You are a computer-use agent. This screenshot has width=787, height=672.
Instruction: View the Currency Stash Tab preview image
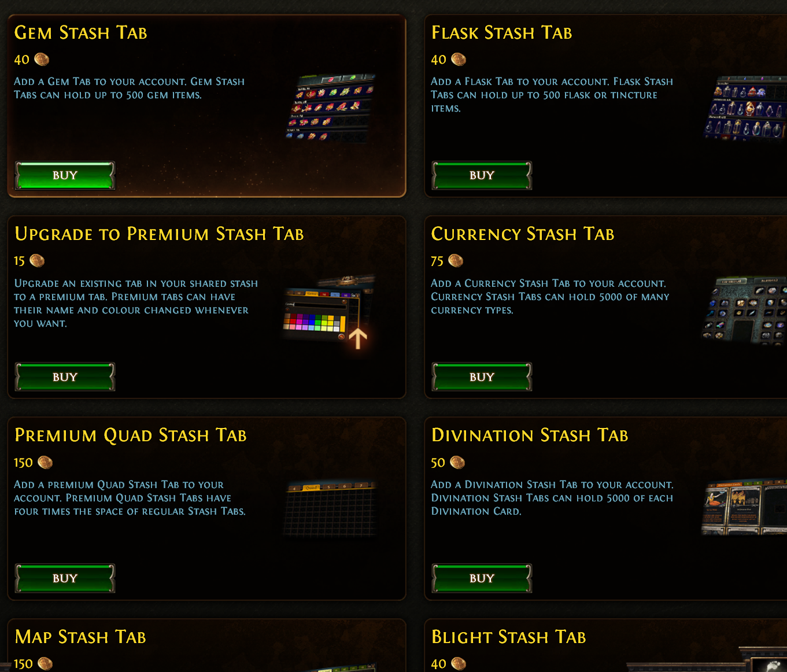[x=744, y=310]
